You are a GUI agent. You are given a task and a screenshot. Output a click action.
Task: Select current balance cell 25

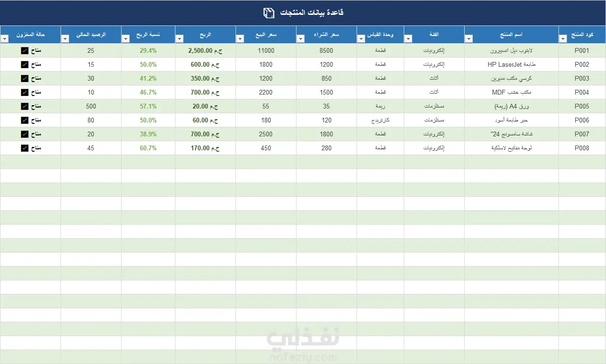click(91, 50)
